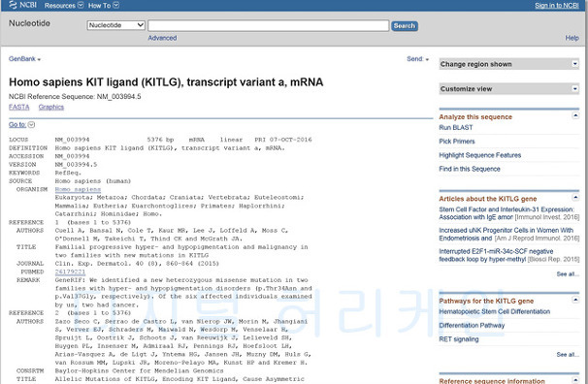
Task: Expand the Go to menu
Action: tap(21, 124)
